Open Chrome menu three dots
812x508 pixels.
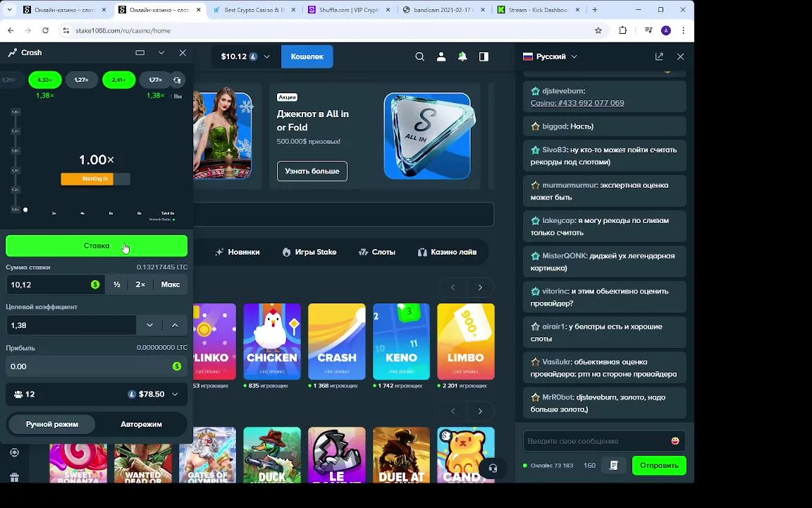pyautogui.click(x=684, y=30)
